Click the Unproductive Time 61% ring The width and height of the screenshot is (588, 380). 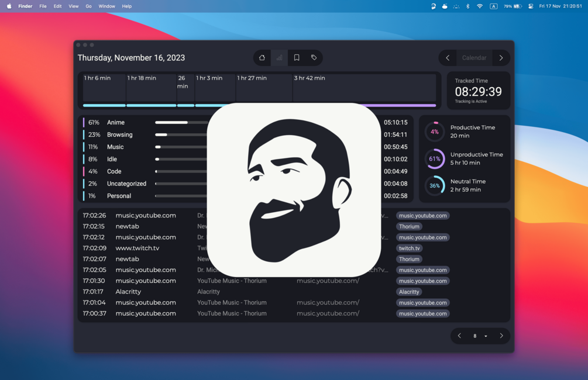434,158
